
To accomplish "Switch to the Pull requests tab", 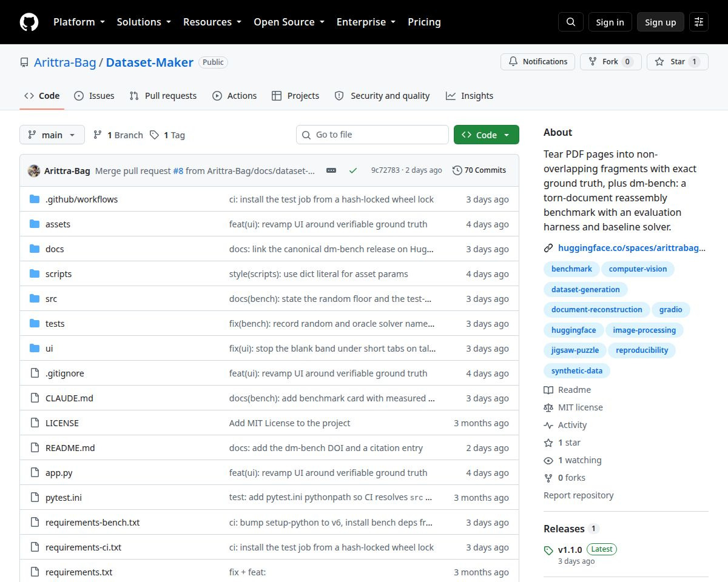I will (163, 96).
